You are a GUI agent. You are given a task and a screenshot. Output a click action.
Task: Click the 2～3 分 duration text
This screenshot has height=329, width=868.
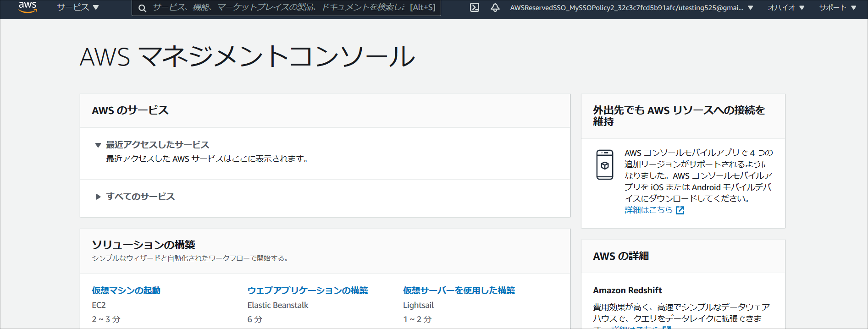106,319
